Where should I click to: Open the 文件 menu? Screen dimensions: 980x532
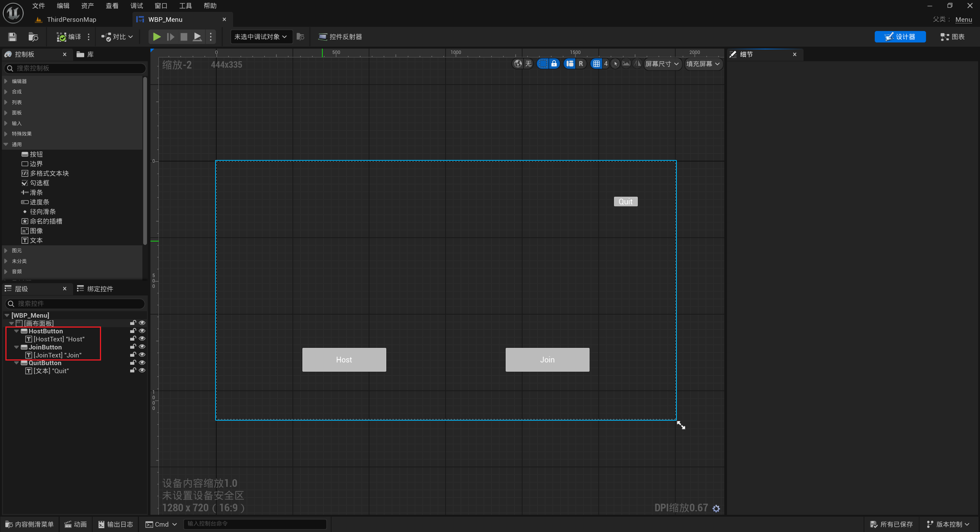(x=39, y=6)
